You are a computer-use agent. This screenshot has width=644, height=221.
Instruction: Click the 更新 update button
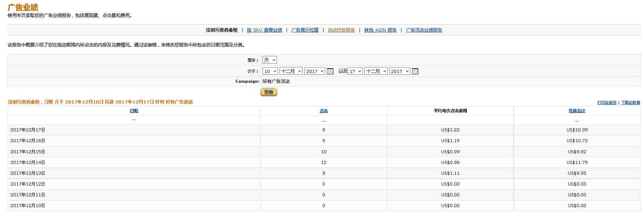269,92
